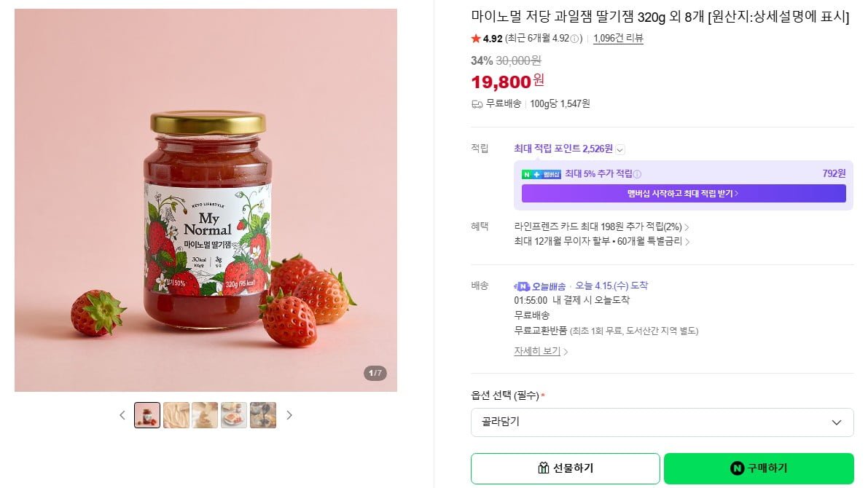The height and width of the screenshot is (488, 868).
Task: Select the second product thumbnail (cream texture)
Action: point(176,415)
